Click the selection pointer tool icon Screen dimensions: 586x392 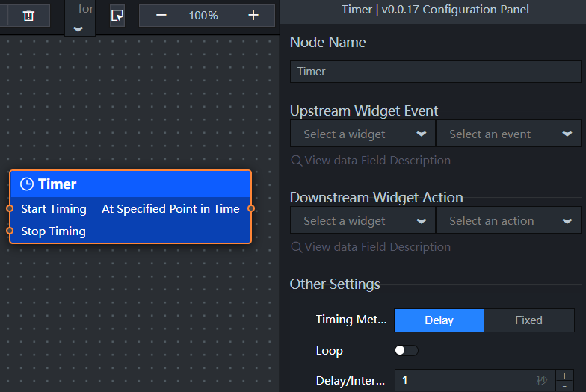pyautogui.click(x=117, y=15)
